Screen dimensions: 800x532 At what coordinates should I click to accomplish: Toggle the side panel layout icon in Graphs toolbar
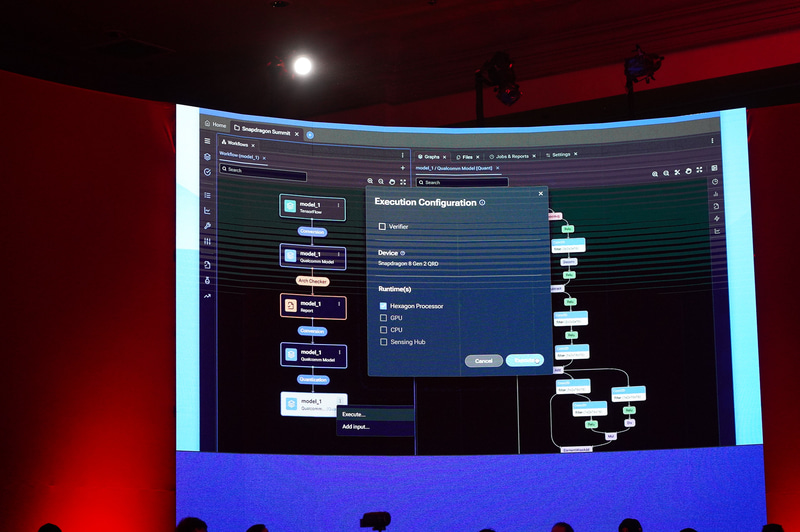point(714,168)
